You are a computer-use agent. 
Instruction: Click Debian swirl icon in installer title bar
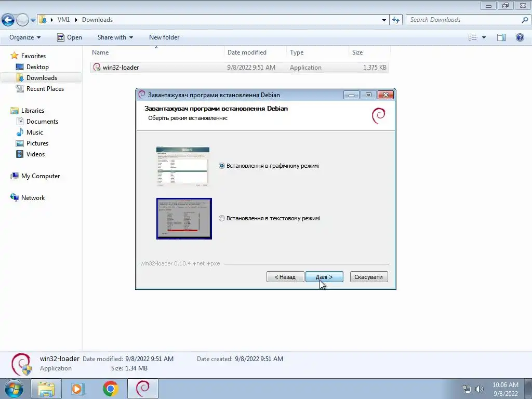tap(142, 95)
